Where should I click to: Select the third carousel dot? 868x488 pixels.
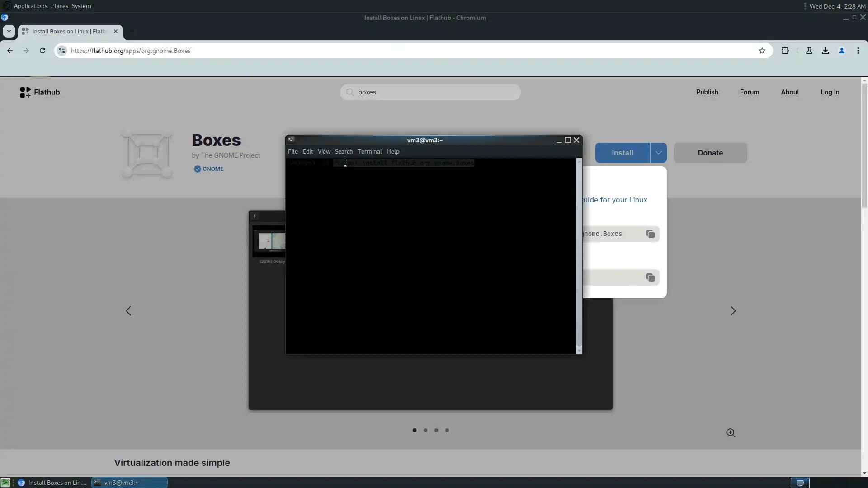click(436, 430)
